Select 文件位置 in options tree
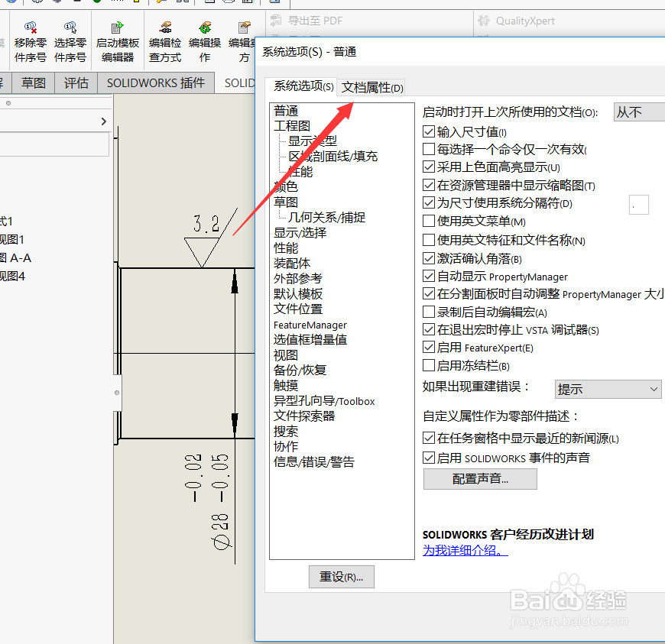This screenshot has width=665, height=644. coord(298,309)
